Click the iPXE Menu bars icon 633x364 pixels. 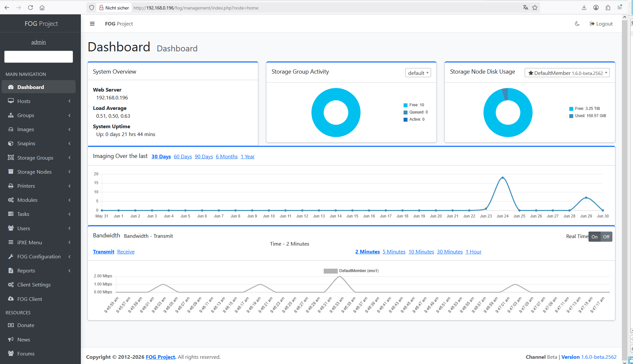(11, 242)
